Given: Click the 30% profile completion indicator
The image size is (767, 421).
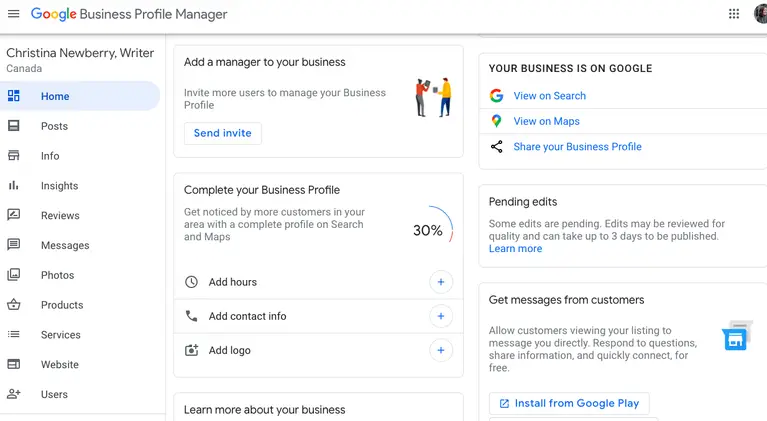Looking at the screenshot, I should [430, 230].
